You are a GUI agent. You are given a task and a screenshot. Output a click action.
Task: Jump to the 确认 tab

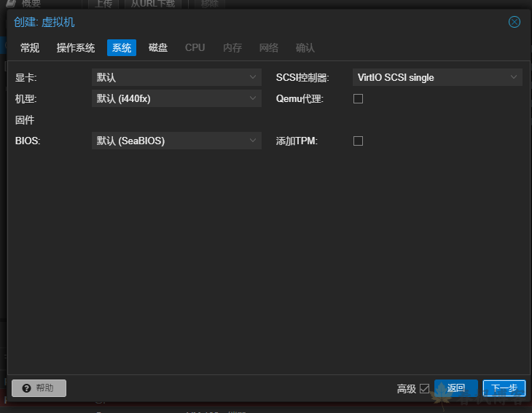point(305,48)
